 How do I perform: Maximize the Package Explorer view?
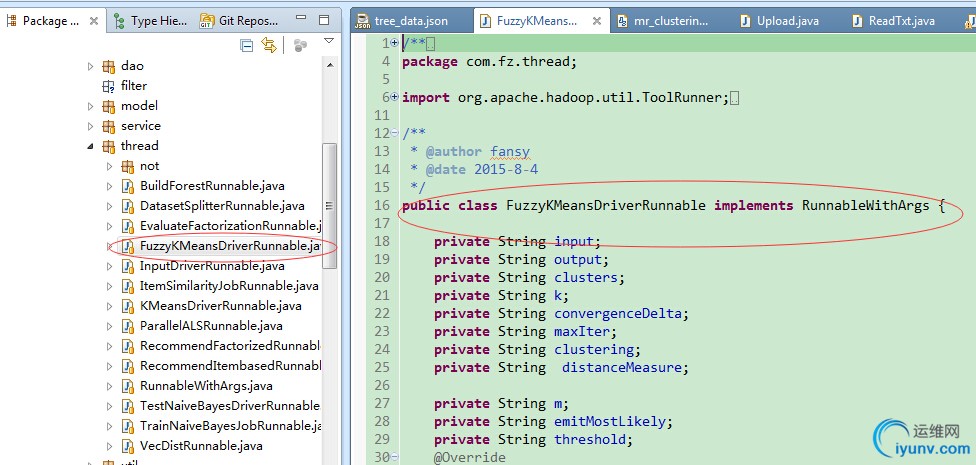(324, 20)
